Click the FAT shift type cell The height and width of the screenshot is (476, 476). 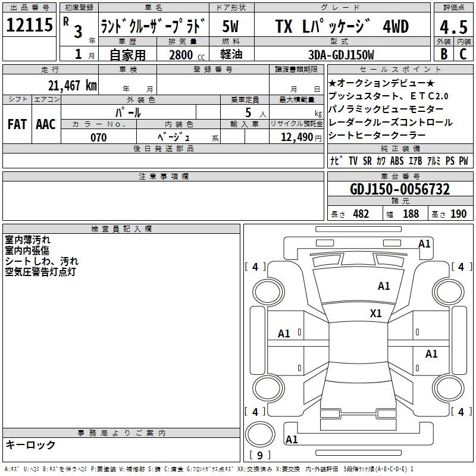click(17, 124)
